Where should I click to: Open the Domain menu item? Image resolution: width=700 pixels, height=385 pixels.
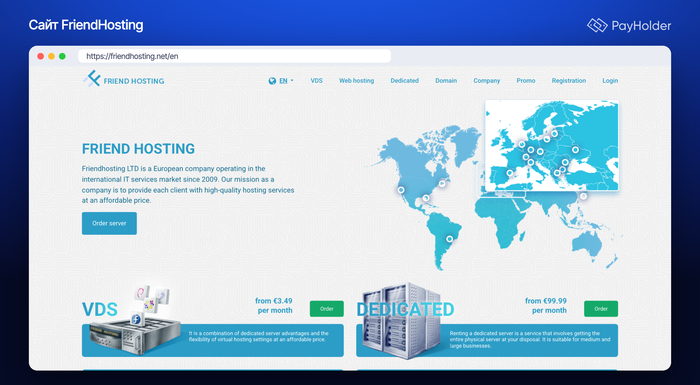coord(446,81)
